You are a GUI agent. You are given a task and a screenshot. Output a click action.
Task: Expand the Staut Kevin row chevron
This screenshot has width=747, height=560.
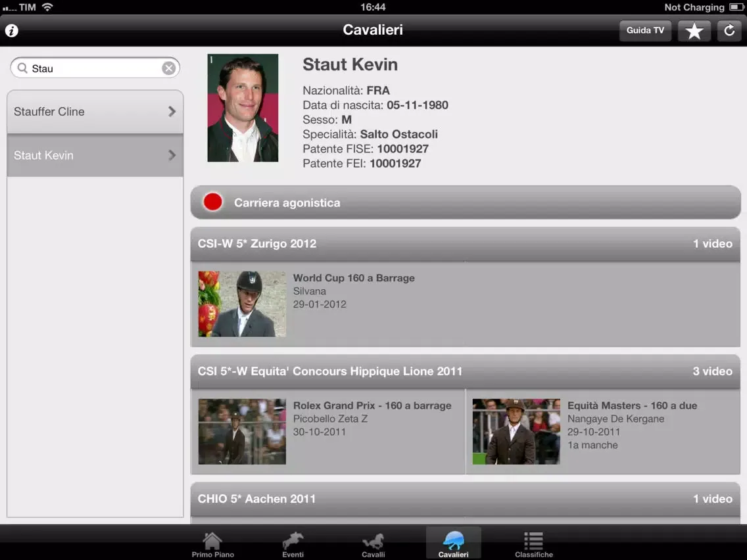click(172, 155)
